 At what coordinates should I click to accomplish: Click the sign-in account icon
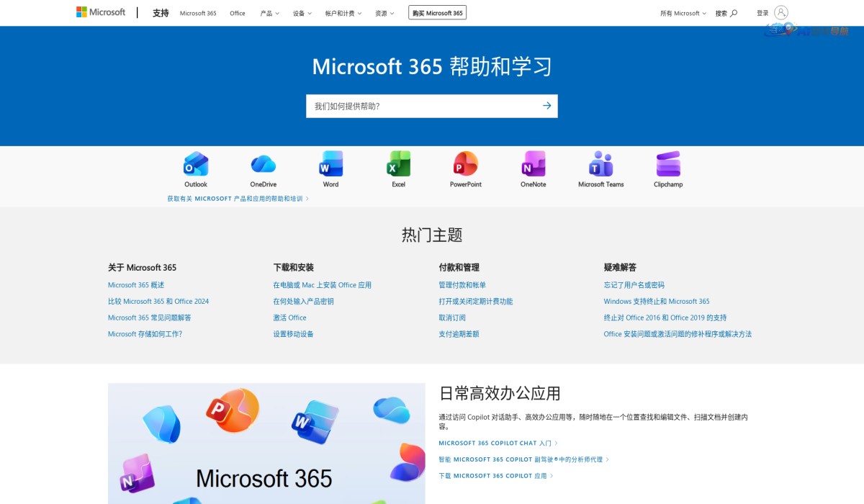pos(781,12)
